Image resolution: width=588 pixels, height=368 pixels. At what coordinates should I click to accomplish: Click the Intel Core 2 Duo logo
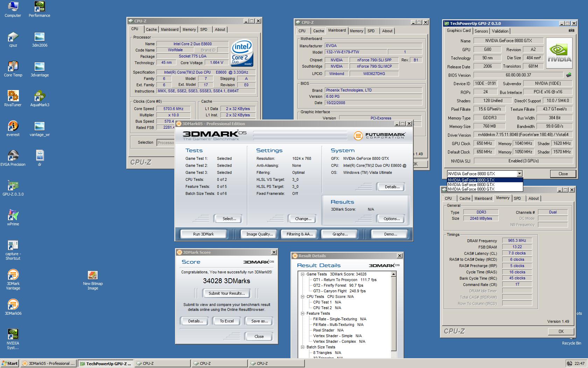(241, 53)
